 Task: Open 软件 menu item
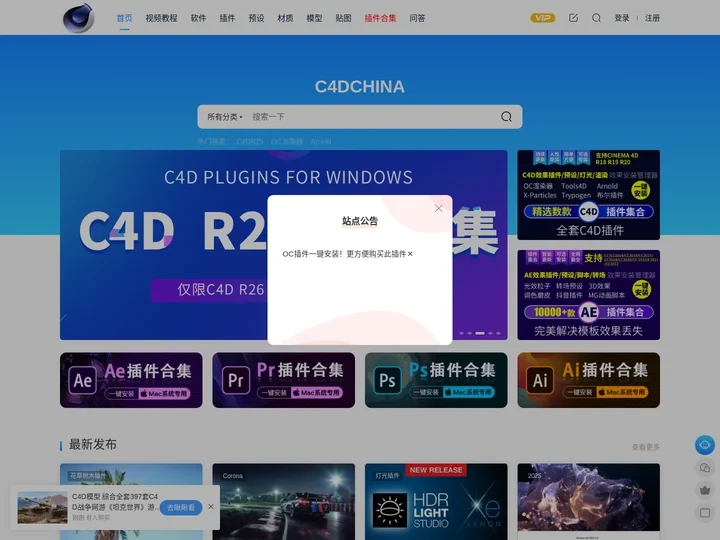point(198,18)
